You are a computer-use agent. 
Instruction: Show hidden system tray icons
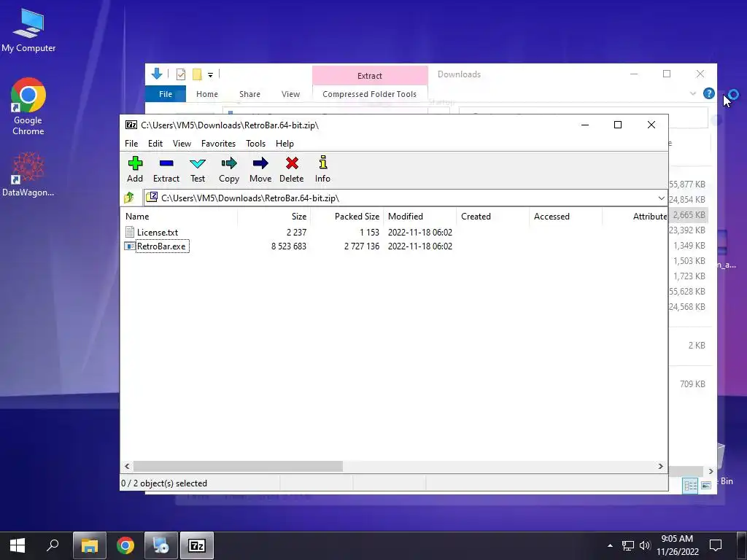(610, 545)
